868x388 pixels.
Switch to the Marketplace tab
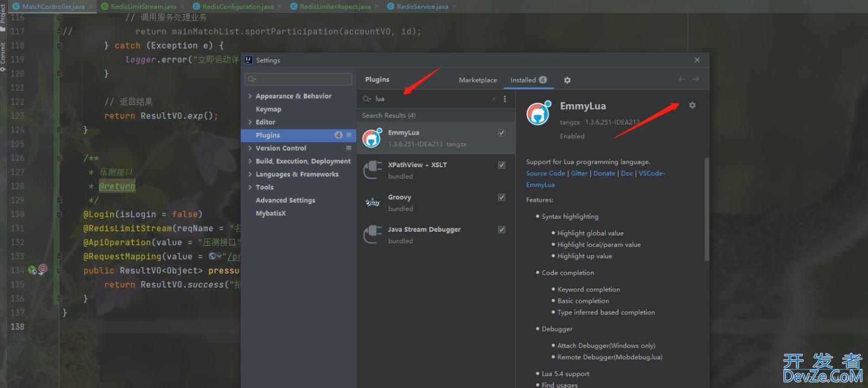click(x=478, y=80)
